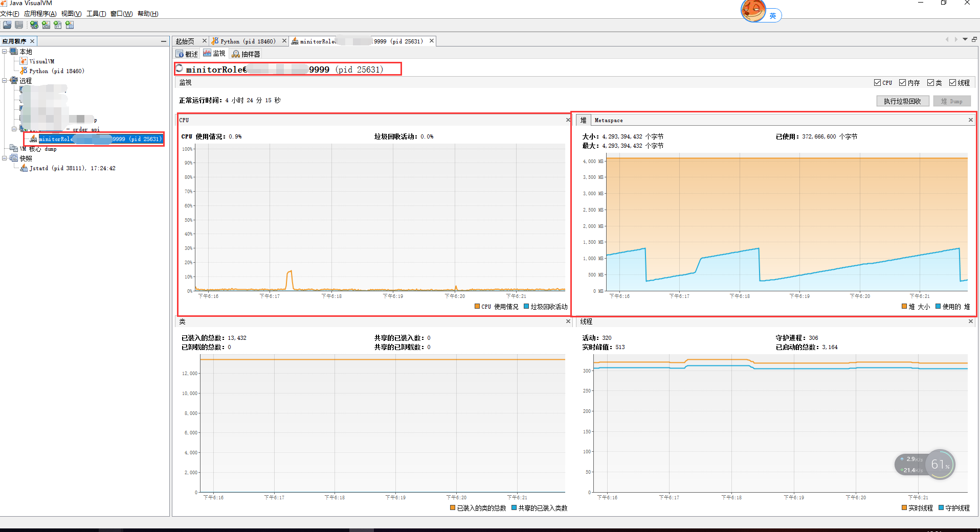The height and width of the screenshot is (532, 980).
Task: Close the Python (pid 18460) tab
Action: (x=284, y=41)
